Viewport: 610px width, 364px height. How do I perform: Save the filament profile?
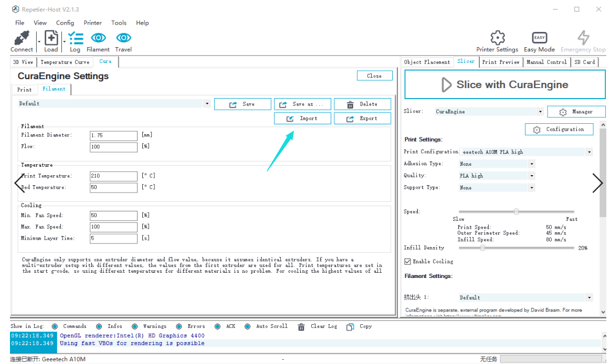tap(243, 104)
